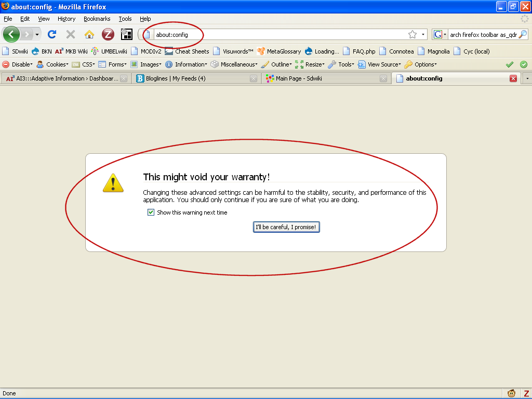Click the about:config address bar field
The height and width of the screenshot is (399, 532).
click(x=281, y=35)
